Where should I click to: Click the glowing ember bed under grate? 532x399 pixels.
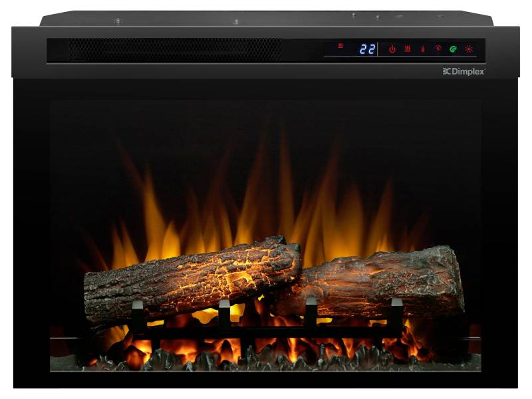pyautogui.click(x=266, y=349)
